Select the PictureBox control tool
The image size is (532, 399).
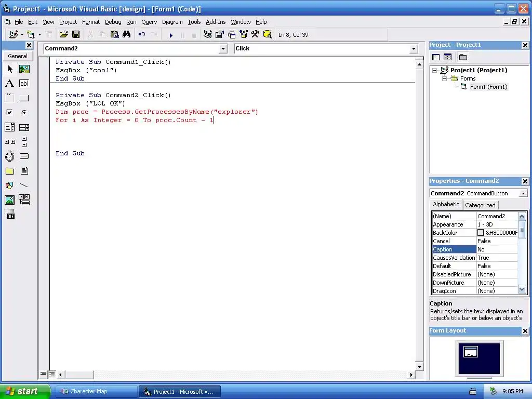pos(24,69)
